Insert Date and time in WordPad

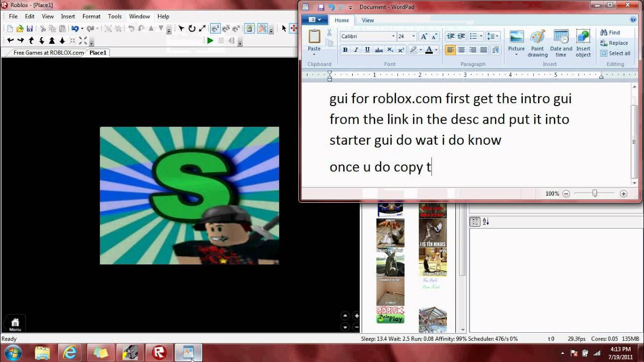561,43
